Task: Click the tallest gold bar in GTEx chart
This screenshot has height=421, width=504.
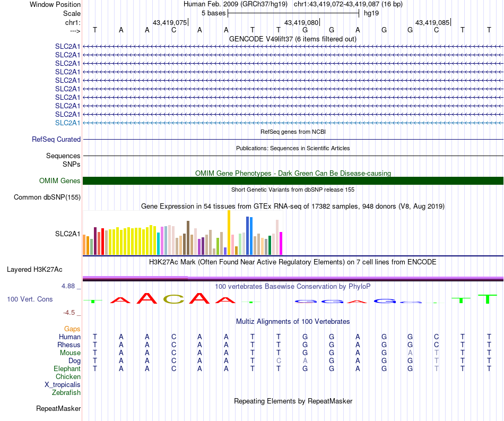Action: tap(229, 233)
